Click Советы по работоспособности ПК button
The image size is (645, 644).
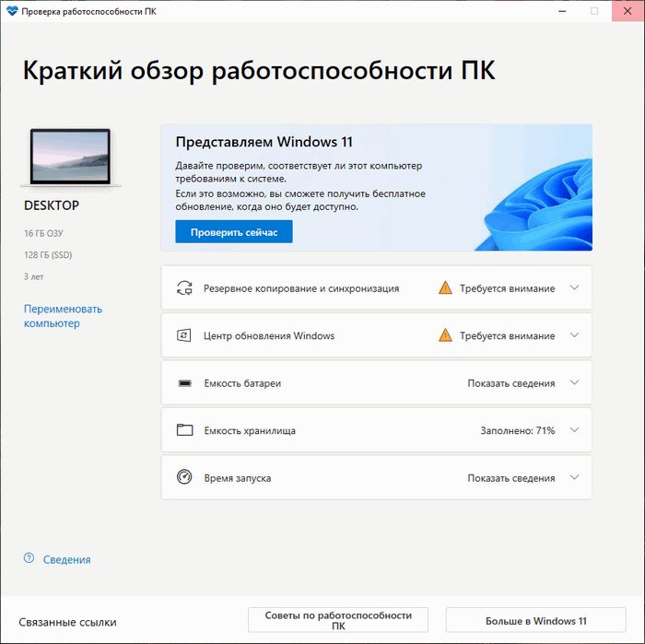tap(338, 620)
